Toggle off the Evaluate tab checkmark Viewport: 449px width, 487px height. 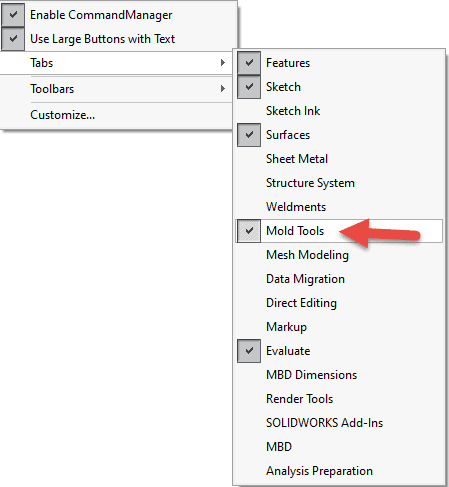(x=249, y=351)
